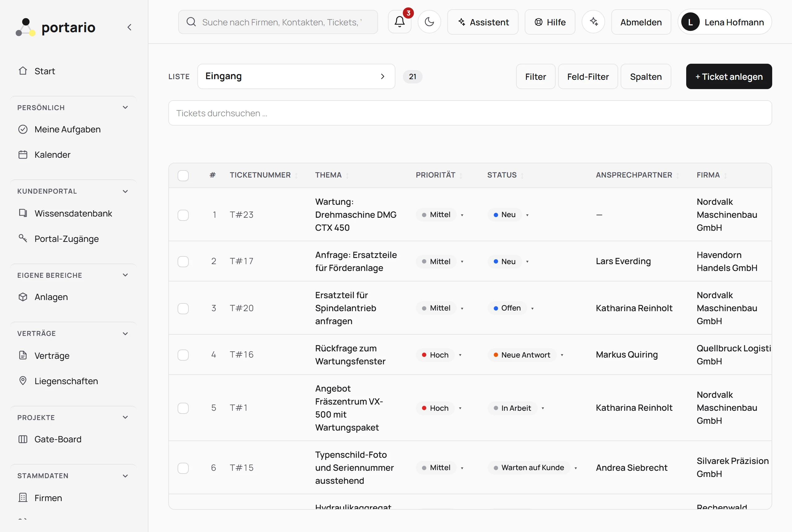Select all tickets with header checkbox
Image resolution: width=792 pixels, height=532 pixels.
point(183,175)
